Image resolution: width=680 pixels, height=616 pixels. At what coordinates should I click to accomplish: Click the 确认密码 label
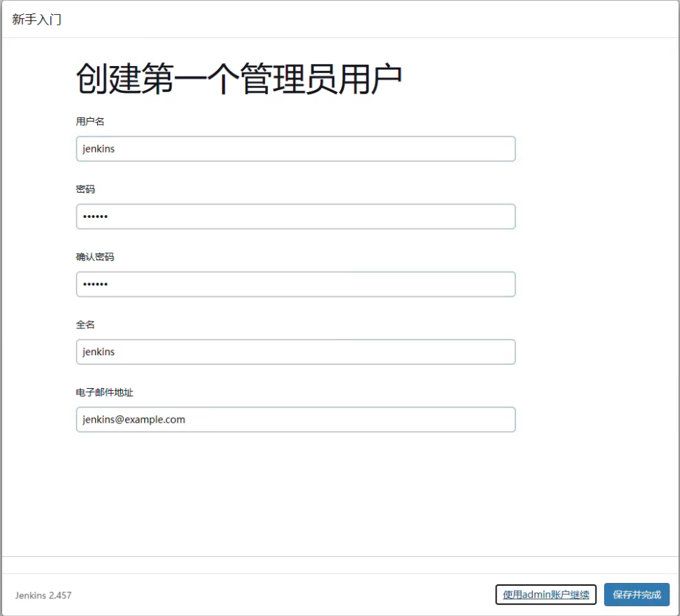click(95, 257)
